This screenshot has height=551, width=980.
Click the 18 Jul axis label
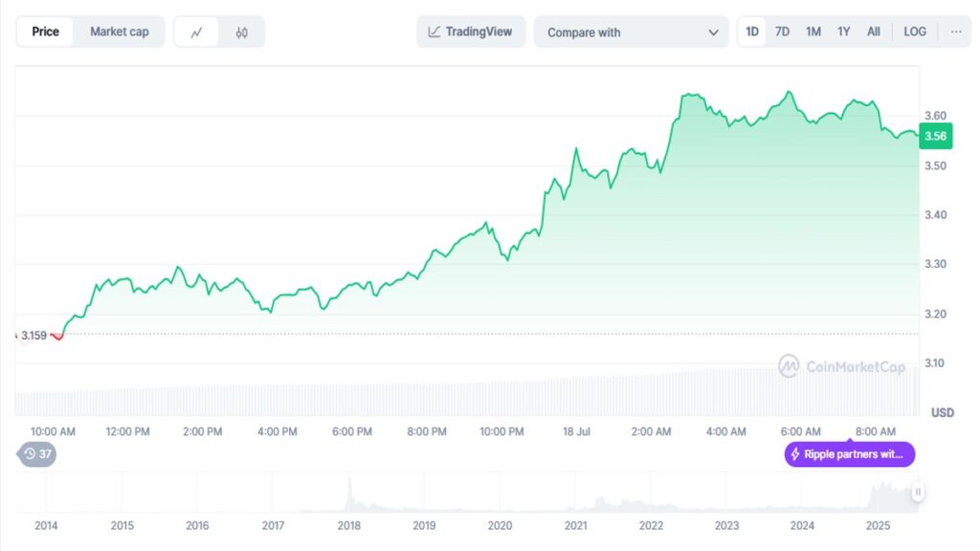pyautogui.click(x=576, y=431)
